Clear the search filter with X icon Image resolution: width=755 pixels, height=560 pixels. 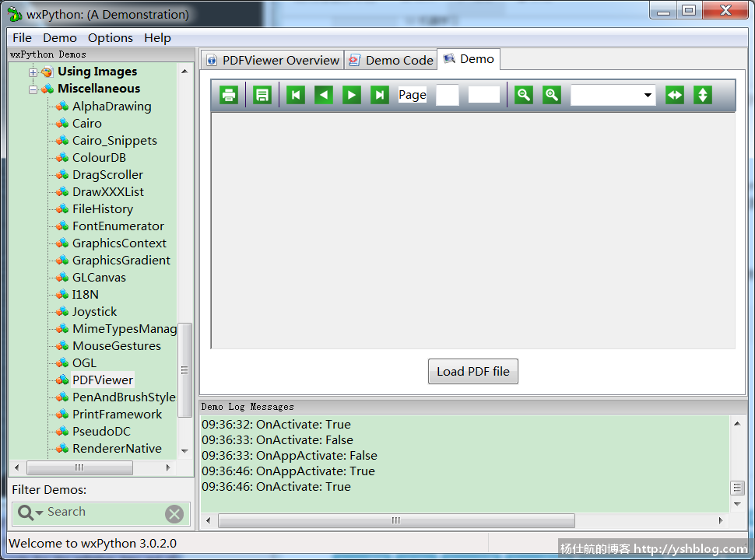pos(174,514)
